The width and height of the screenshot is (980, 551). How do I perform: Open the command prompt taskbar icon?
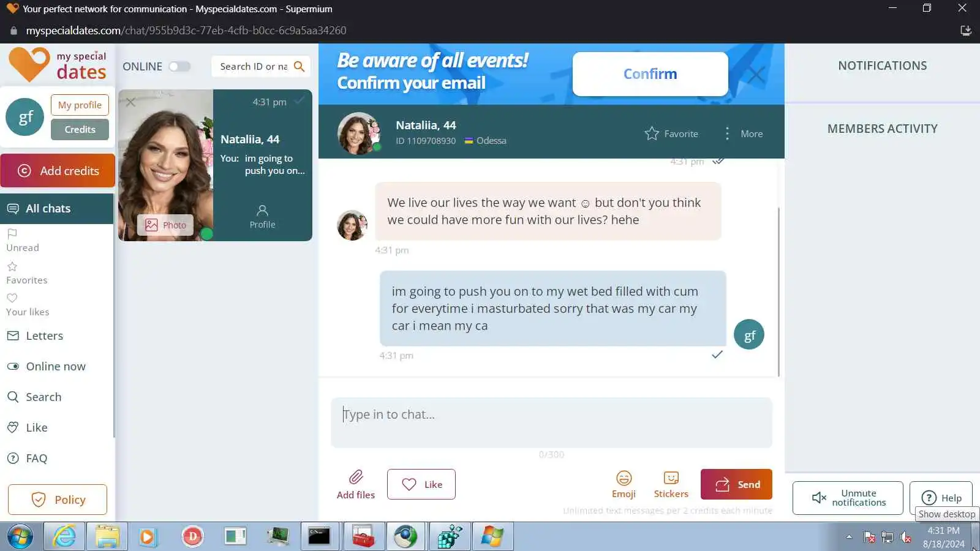tap(319, 537)
